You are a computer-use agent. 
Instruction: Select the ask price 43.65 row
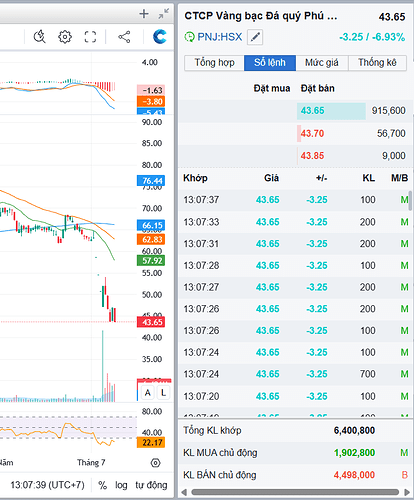[x=296, y=111]
